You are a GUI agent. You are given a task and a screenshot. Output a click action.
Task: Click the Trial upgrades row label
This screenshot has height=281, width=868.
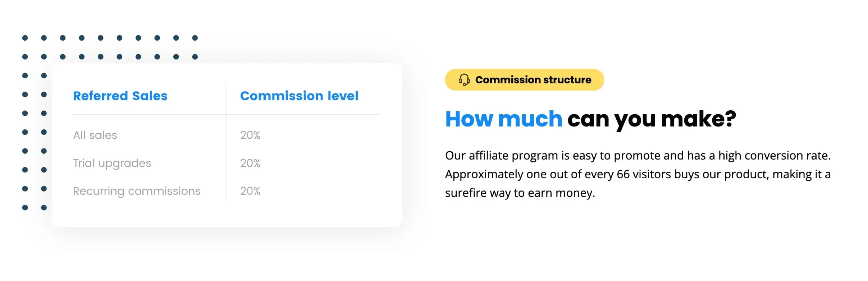pos(112,163)
